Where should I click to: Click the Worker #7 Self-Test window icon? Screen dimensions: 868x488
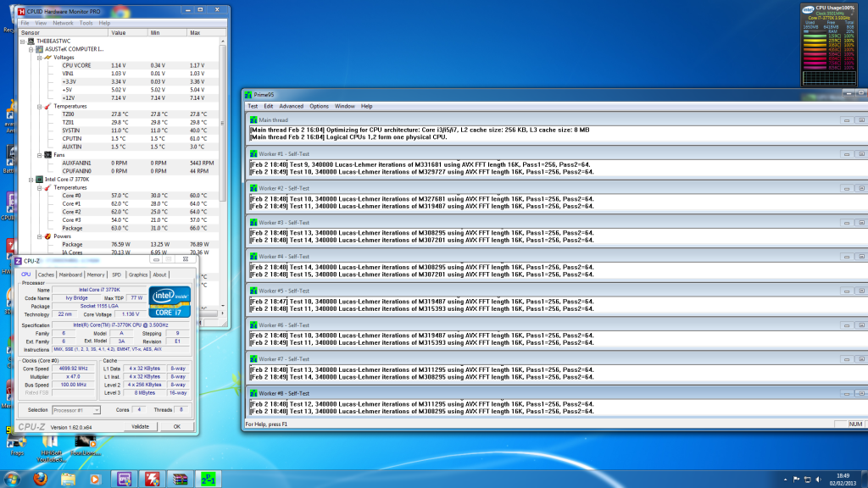pyautogui.click(x=253, y=359)
